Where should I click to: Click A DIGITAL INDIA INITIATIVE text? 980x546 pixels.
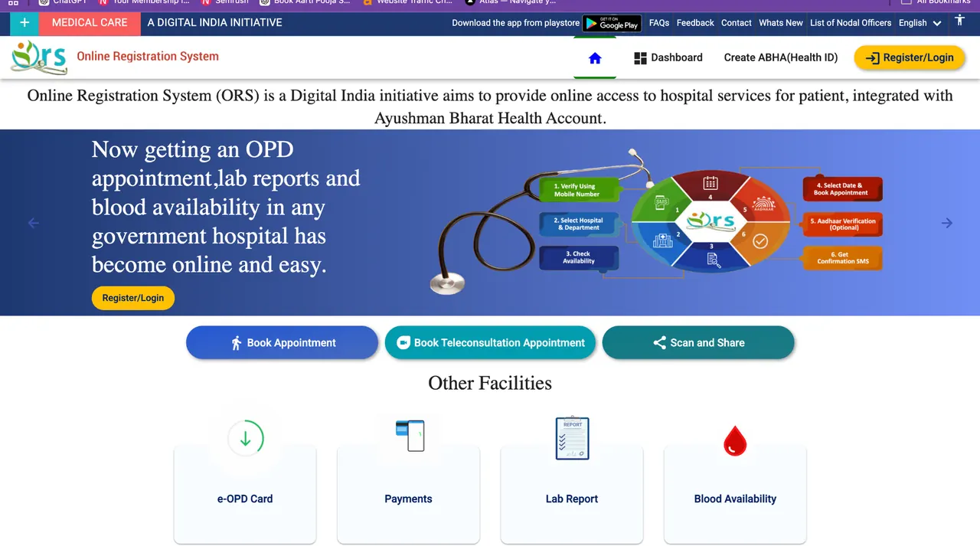[x=214, y=23]
